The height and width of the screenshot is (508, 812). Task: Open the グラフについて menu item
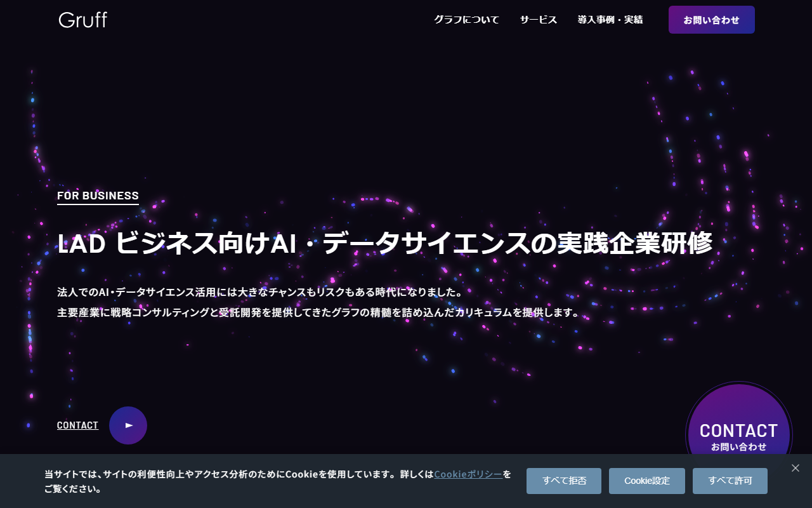click(x=466, y=20)
